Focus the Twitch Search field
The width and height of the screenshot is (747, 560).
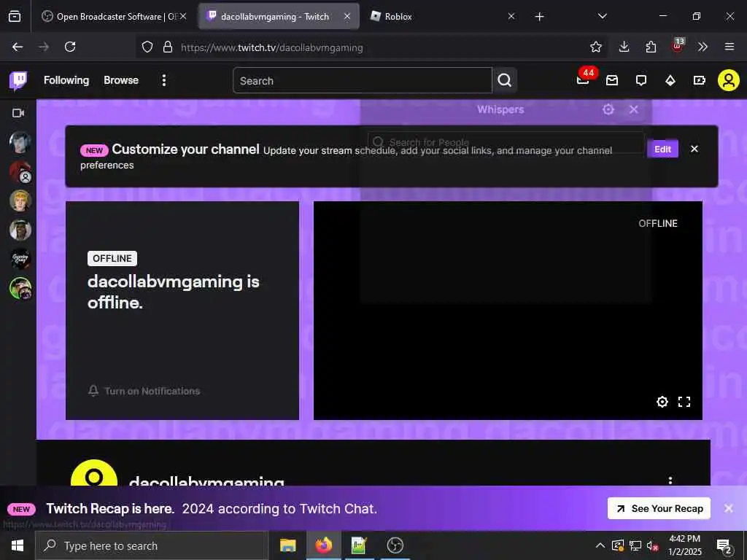click(362, 80)
